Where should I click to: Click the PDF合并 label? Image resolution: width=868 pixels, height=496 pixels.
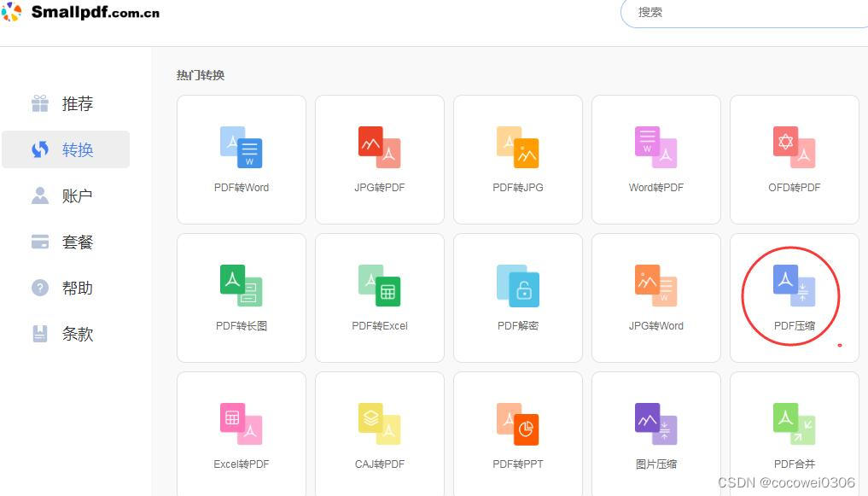click(x=795, y=464)
